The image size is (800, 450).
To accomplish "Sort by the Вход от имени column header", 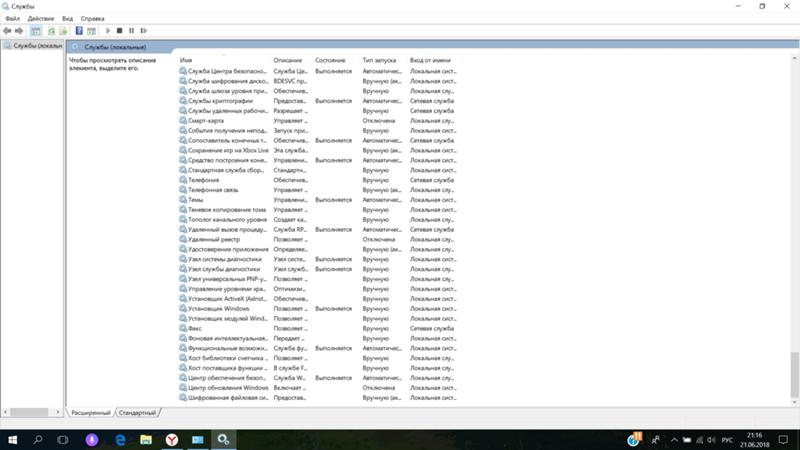I will (430, 60).
